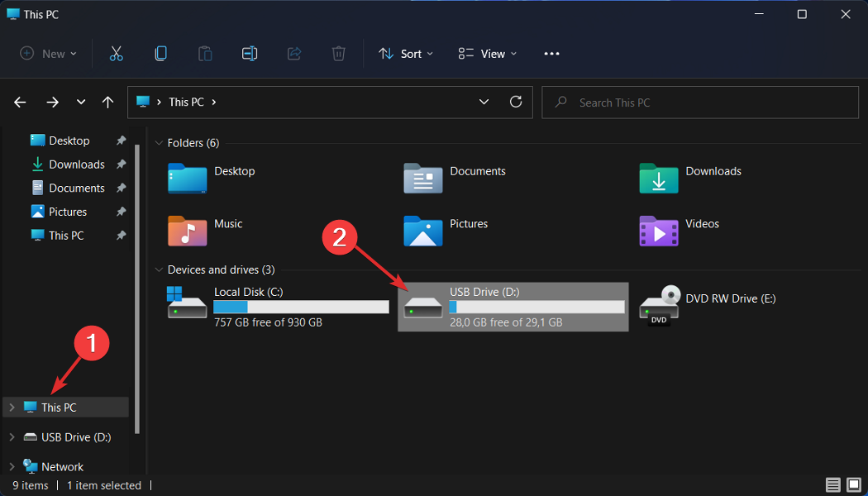
Task: Collapse the Folders (6) group
Action: (x=160, y=143)
